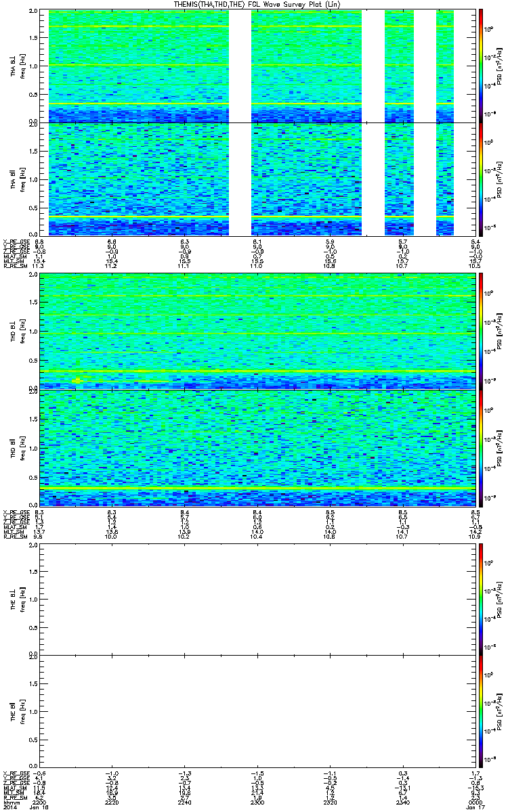Click the THA B-parallel spectrogram panel
Viewport: 508px width, 812px height.
click(x=257, y=179)
